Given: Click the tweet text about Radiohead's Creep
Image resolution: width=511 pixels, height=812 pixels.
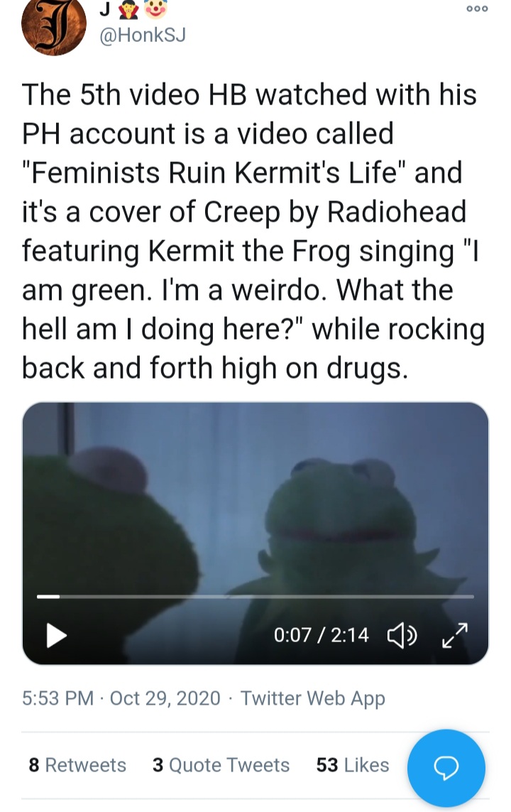Looking at the screenshot, I should pos(253,232).
